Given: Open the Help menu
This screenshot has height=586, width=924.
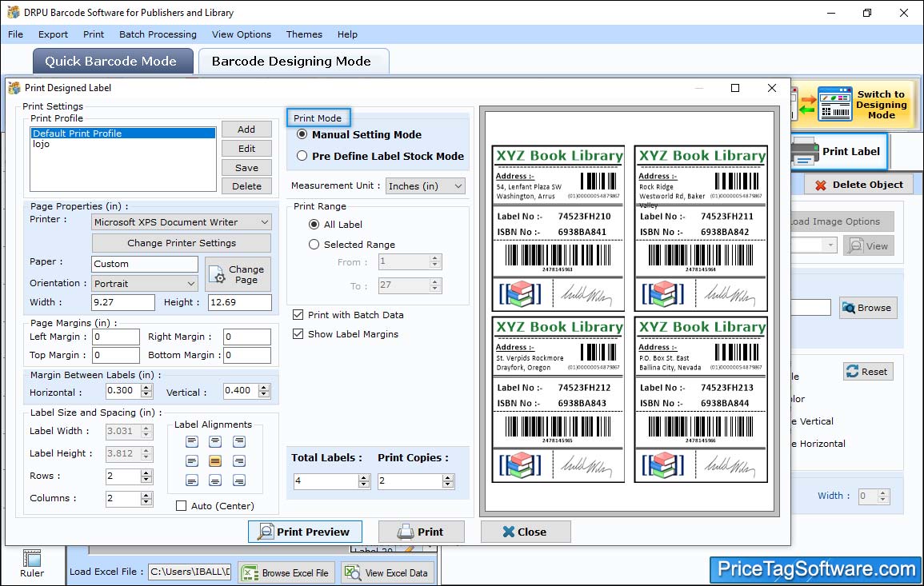Looking at the screenshot, I should (x=348, y=34).
